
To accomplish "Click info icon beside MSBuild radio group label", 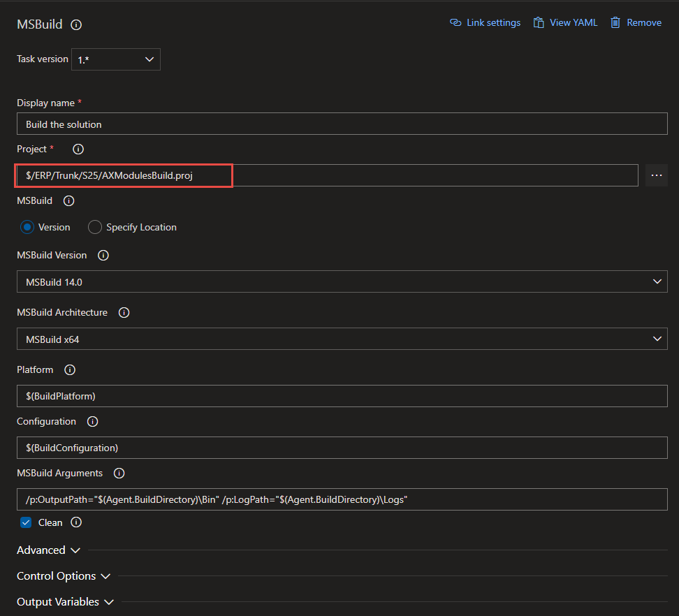I will [69, 201].
